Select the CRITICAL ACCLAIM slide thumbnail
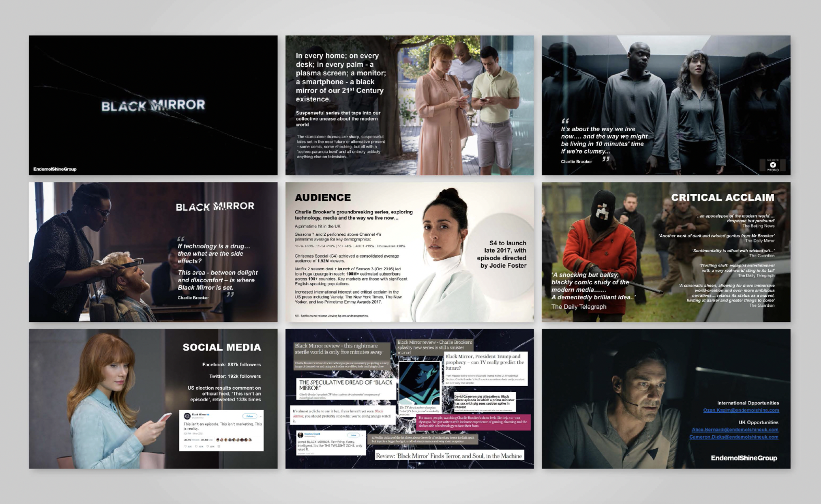Viewport: 821px width, 504px height. (x=666, y=252)
